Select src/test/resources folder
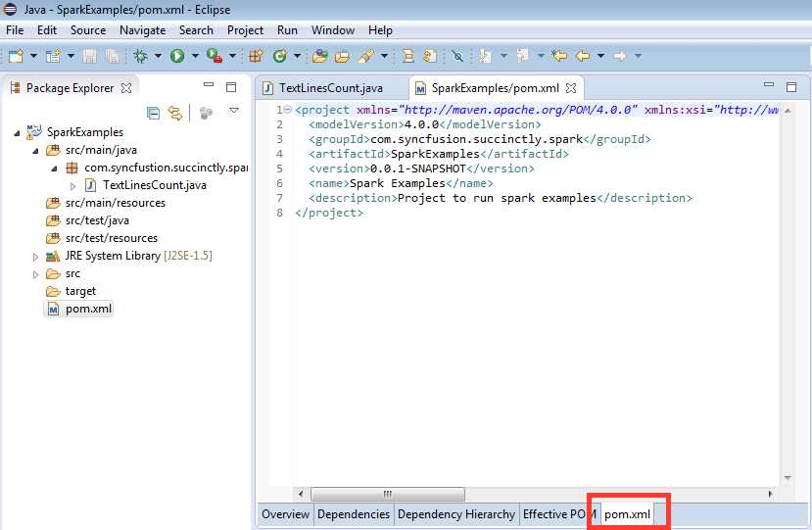812x530 pixels. tap(103, 238)
